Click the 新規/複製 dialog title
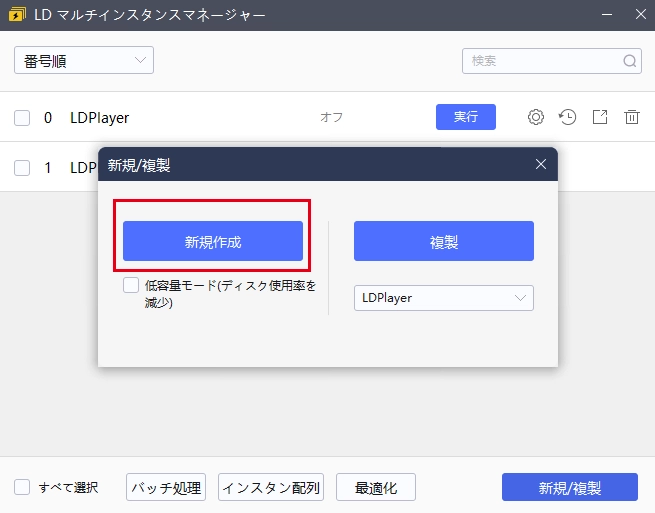The height and width of the screenshot is (513, 655). point(139,165)
